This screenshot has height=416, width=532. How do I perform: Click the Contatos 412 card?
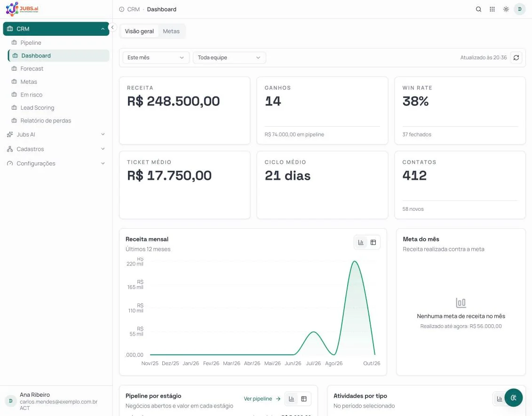[x=460, y=185]
